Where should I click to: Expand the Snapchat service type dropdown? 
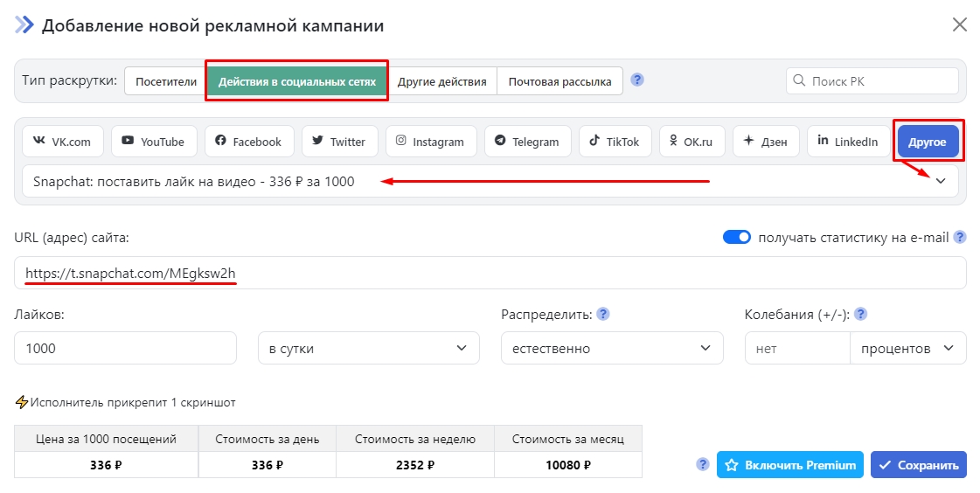pyautogui.click(x=941, y=181)
